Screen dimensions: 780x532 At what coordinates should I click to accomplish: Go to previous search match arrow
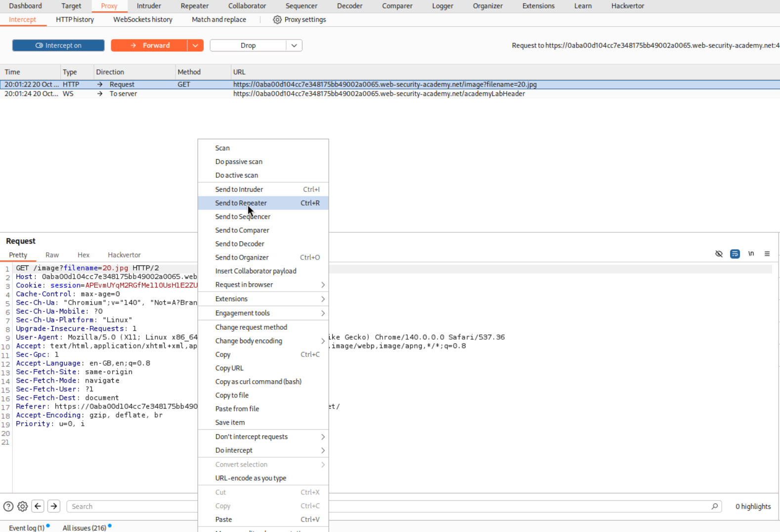pos(38,506)
